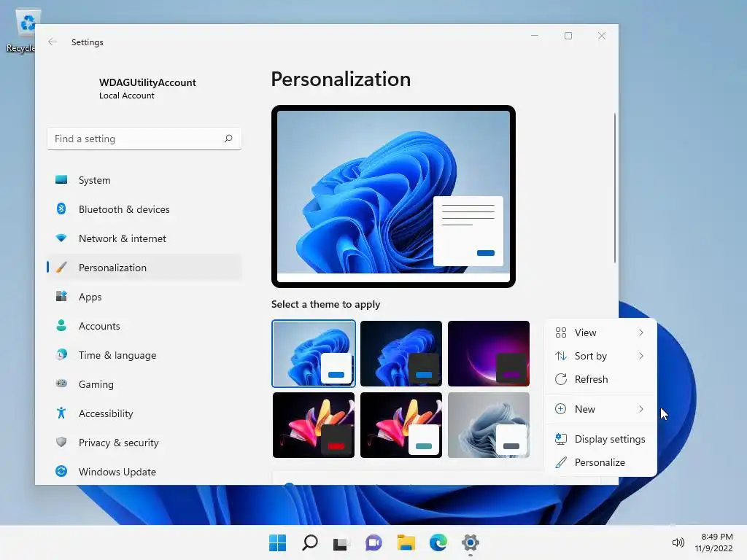Open Network & internet settings

click(x=144, y=238)
